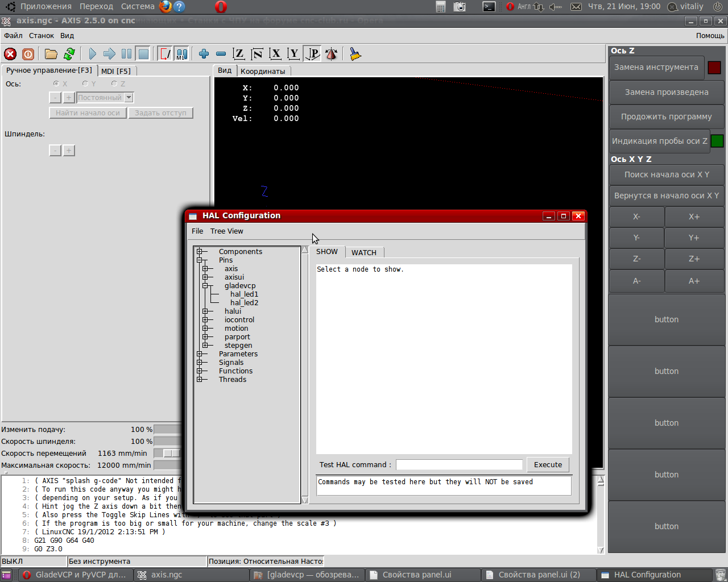Open the jog increment dropdown
Screen dimensions: 728x582
(129, 98)
